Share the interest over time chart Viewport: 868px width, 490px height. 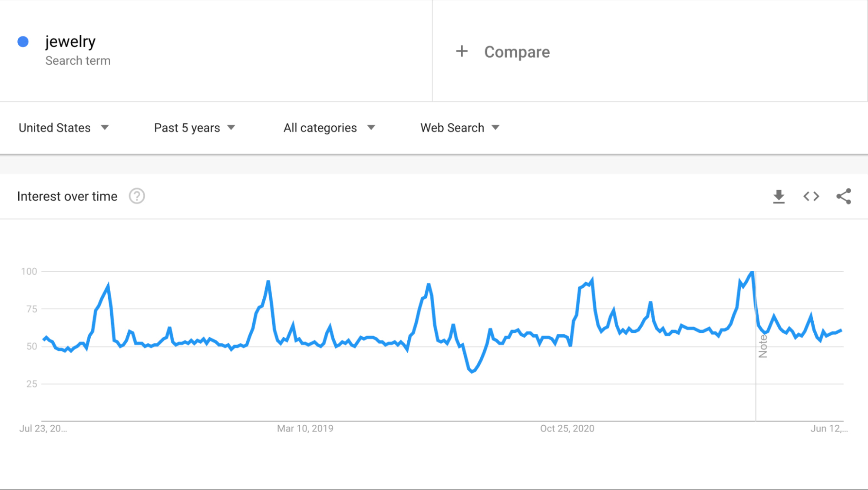(843, 197)
